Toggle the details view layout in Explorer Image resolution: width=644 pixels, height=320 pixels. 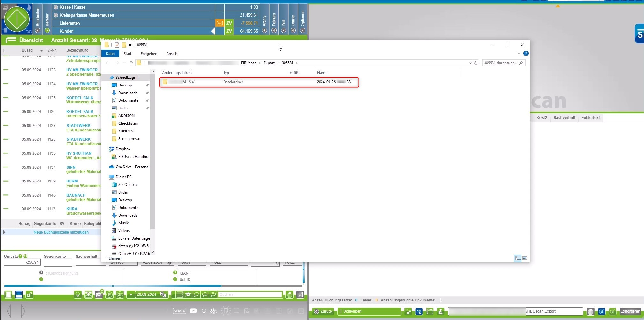517,258
